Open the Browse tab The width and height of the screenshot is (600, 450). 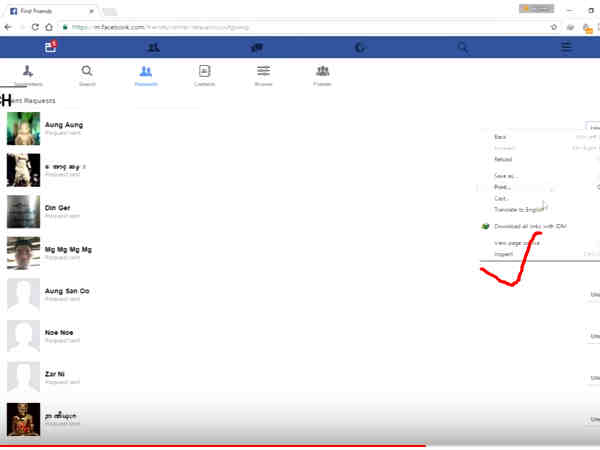tap(263, 75)
